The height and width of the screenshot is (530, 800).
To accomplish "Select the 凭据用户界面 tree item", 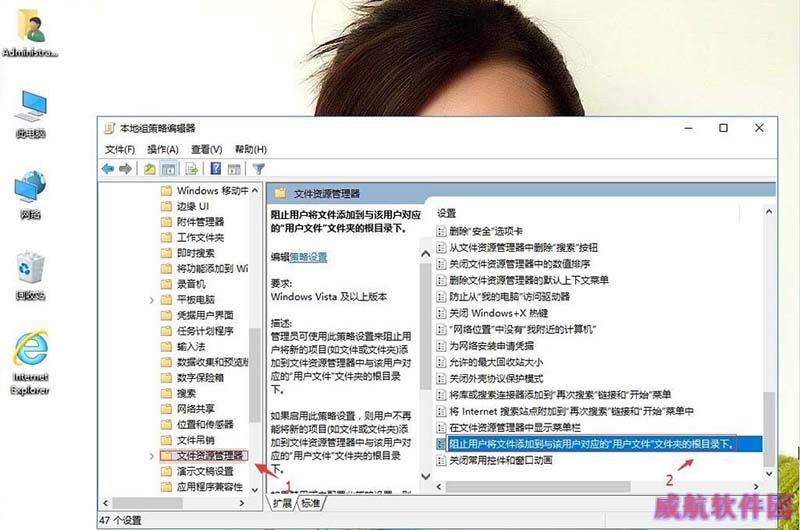I will (205, 315).
